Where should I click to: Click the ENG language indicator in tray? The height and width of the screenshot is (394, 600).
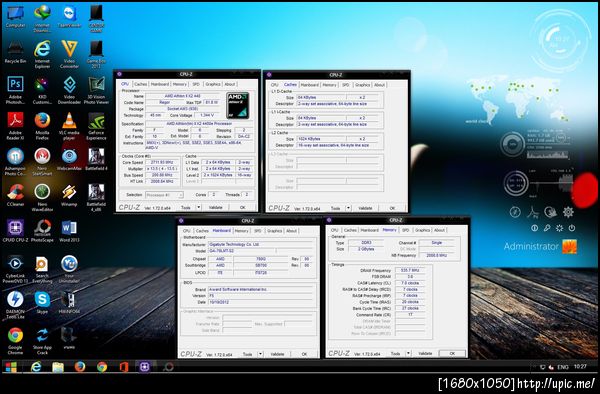point(562,367)
